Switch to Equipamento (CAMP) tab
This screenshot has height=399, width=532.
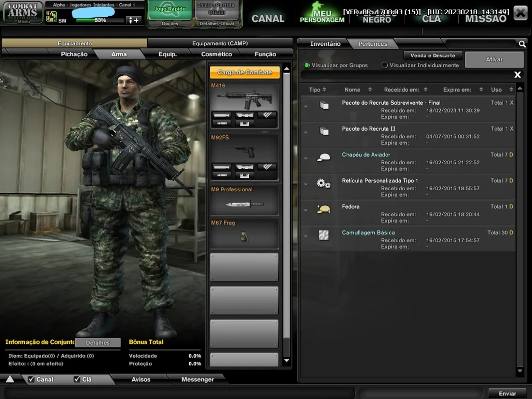220,43
